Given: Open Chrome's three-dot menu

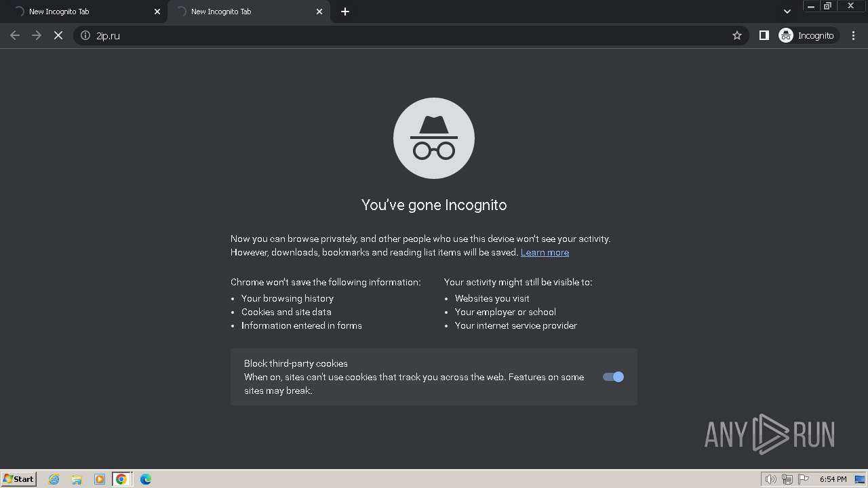Looking at the screenshot, I should 853,35.
